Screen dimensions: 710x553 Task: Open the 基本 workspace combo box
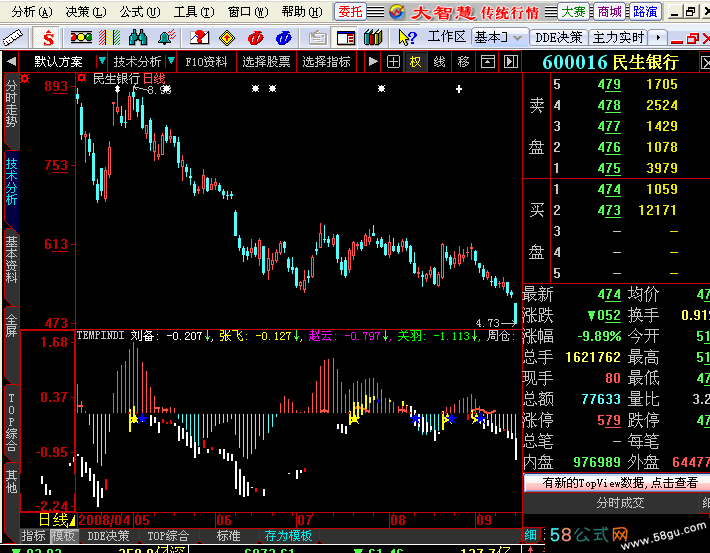click(x=498, y=38)
